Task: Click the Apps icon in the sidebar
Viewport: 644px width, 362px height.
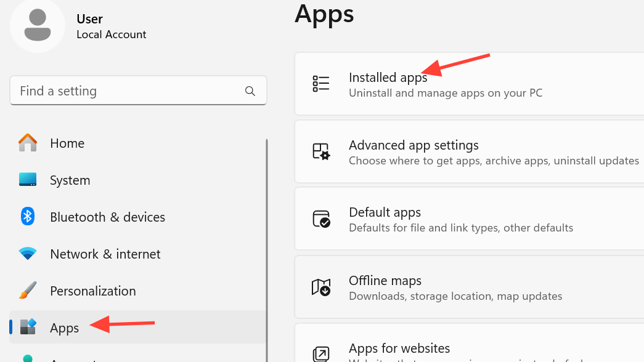Action: pos(28,327)
